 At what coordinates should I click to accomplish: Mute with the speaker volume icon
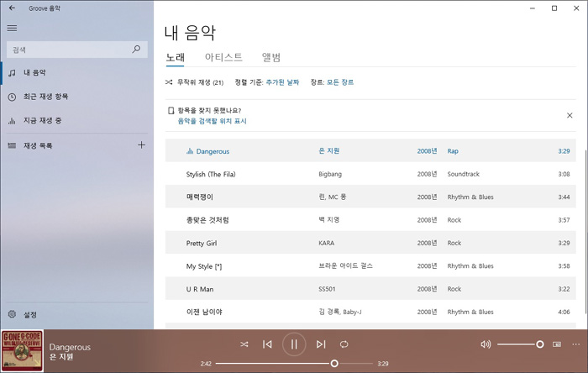point(486,344)
